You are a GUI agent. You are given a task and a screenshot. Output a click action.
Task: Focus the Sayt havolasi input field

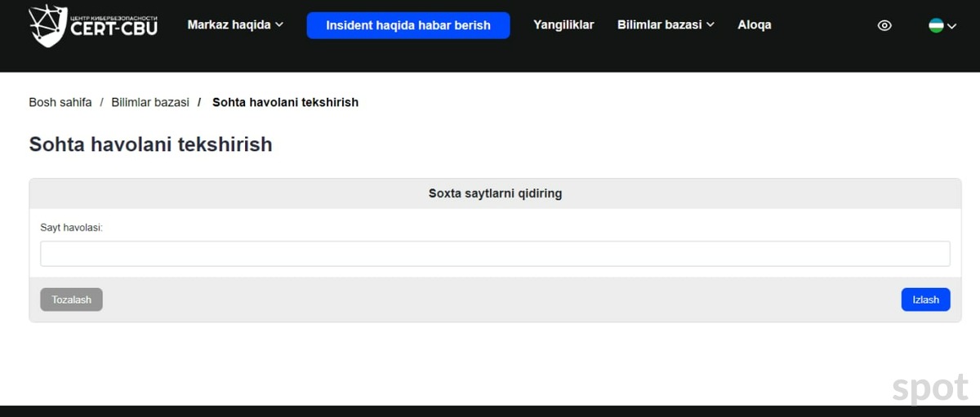495,254
